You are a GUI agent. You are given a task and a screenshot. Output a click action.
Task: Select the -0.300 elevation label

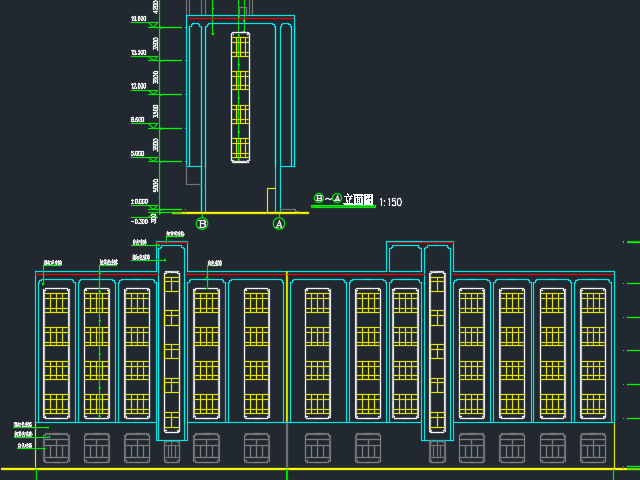pos(139,221)
